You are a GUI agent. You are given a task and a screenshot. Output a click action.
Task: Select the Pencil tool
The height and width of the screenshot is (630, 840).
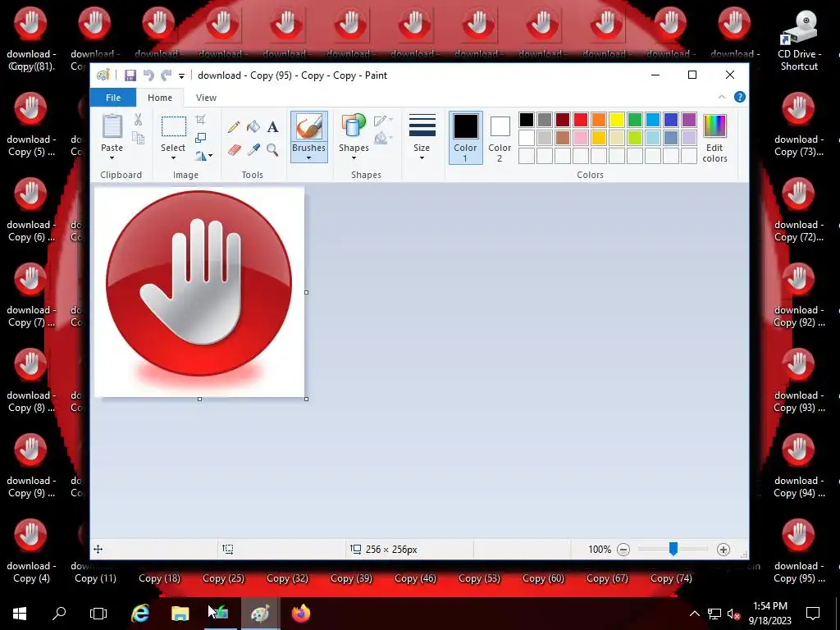point(234,127)
